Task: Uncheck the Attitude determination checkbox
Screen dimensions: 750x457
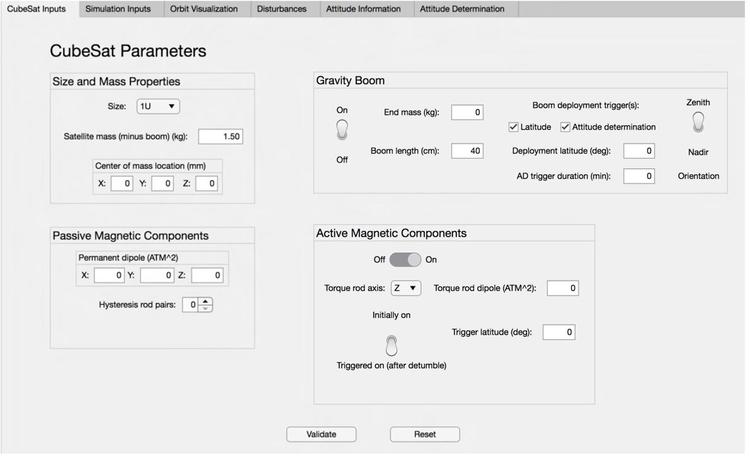Action: (x=565, y=127)
